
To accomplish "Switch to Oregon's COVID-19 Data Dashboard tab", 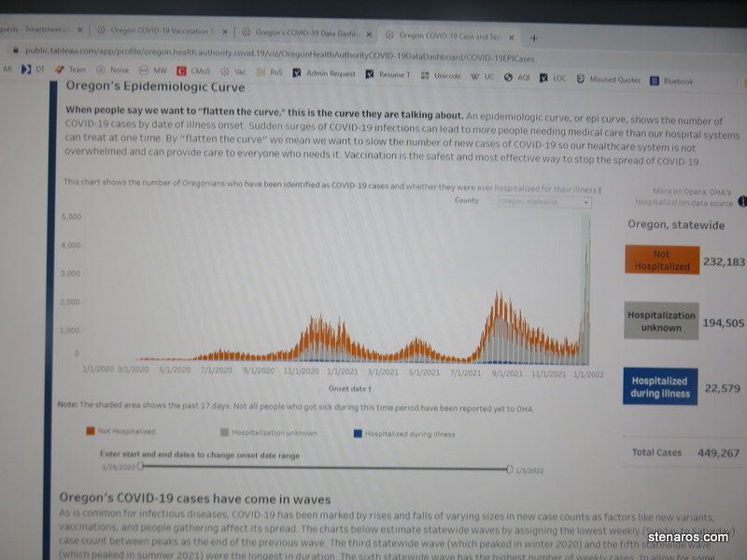I will (x=306, y=33).
